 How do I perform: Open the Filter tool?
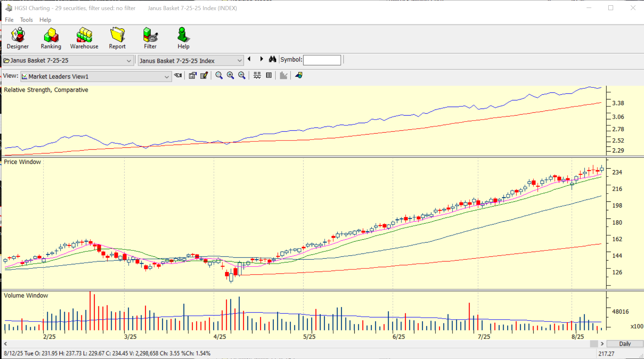point(150,38)
